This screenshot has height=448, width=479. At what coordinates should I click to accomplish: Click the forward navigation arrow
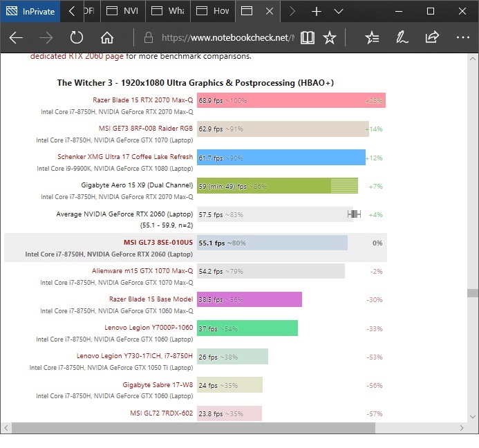(46, 38)
